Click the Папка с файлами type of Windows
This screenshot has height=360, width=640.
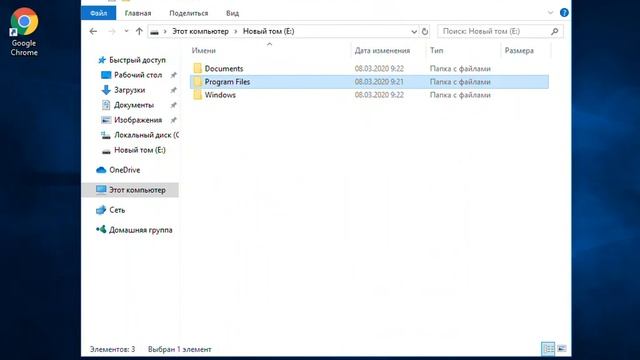point(460,95)
